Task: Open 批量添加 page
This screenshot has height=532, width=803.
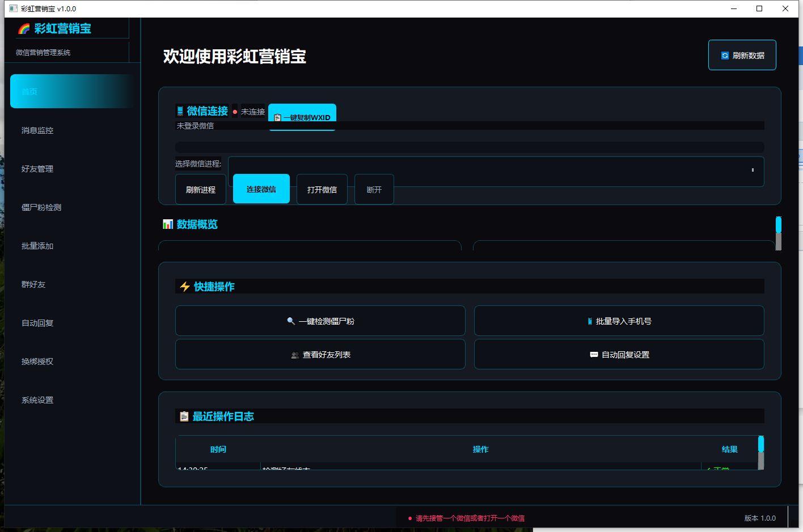Action: coord(72,246)
